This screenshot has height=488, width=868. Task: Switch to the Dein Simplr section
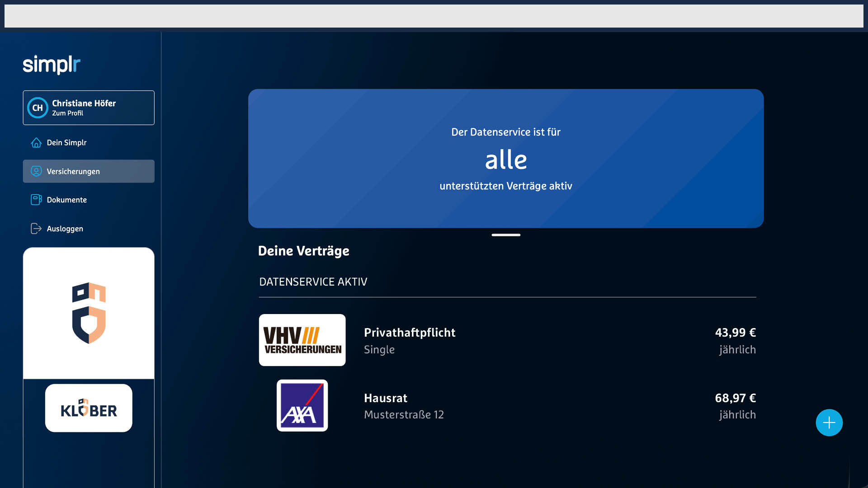click(66, 142)
